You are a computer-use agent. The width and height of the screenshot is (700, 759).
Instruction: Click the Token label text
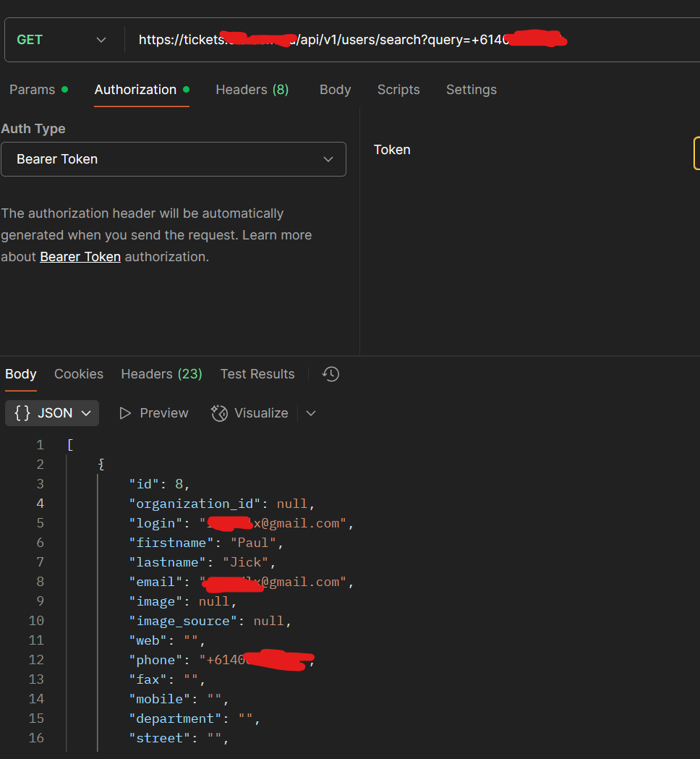pos(392,150)
